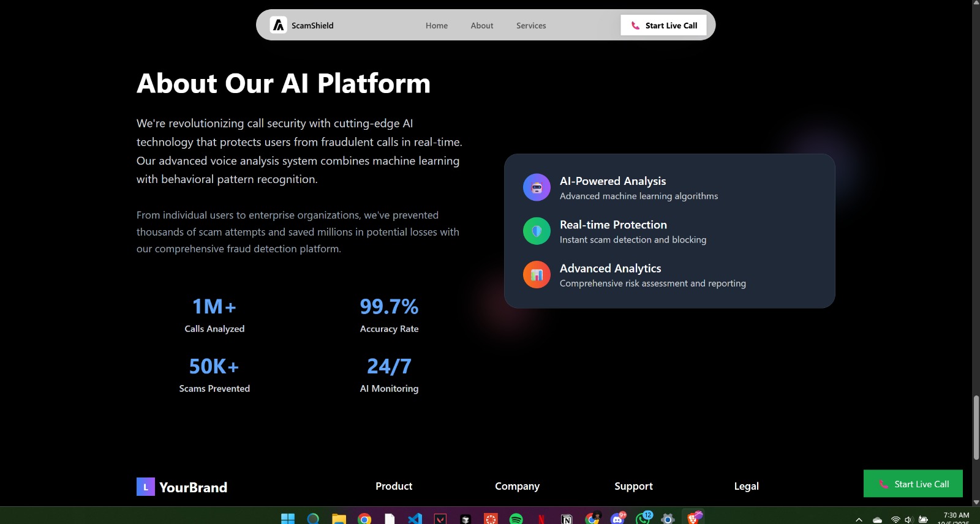
Task: Open WhatsApp from the taskbar
Action: tap(643, 518)
